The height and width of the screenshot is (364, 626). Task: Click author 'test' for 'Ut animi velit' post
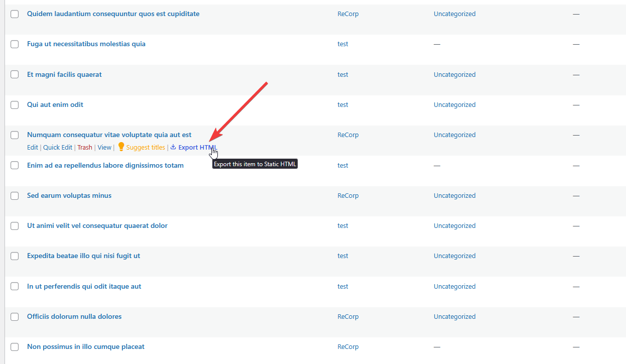point(343,225)
